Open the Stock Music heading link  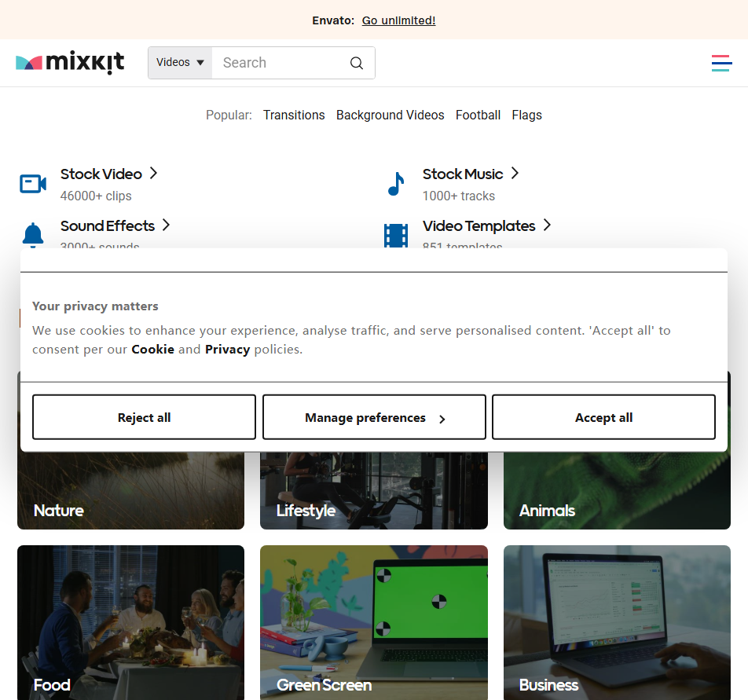463,174
